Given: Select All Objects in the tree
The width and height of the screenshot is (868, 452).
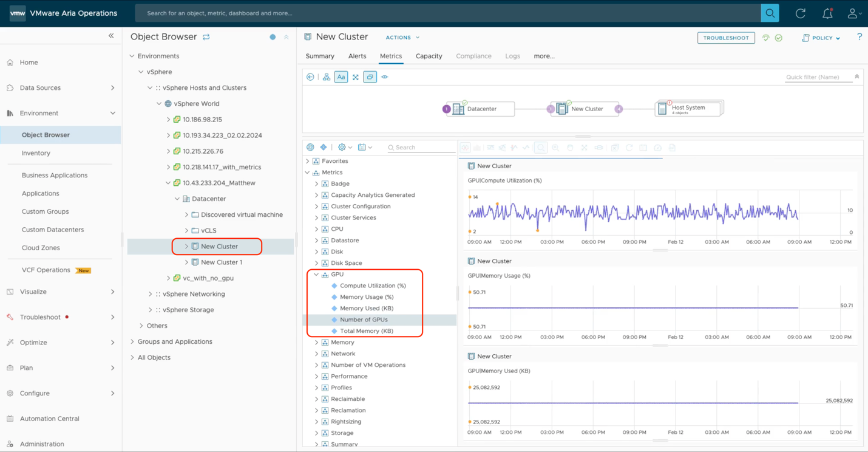Looking at the screenshot, I should tap(154, 357).
